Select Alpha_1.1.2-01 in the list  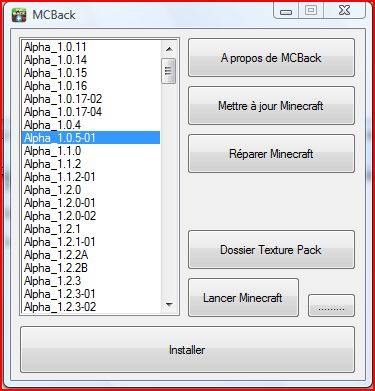[x=91, y=177]
